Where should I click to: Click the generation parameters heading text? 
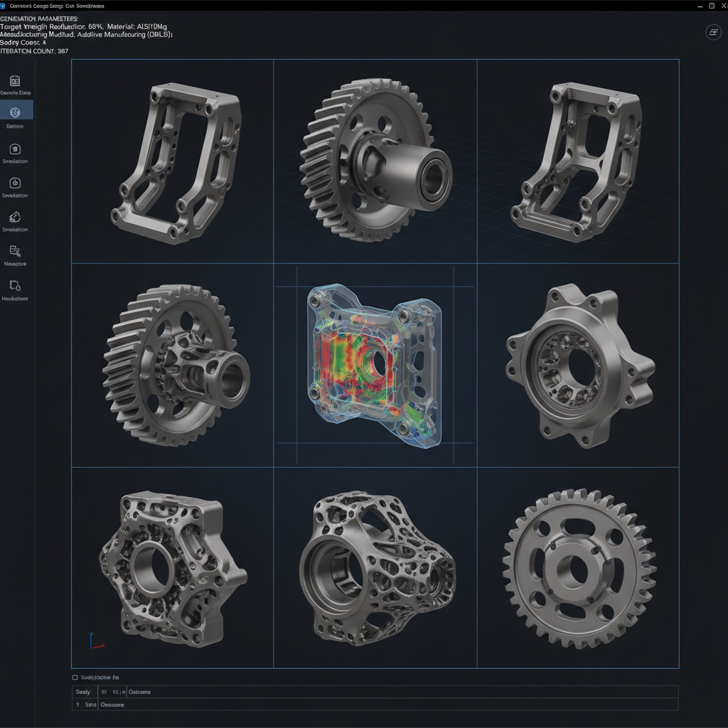tap(39, 18)
